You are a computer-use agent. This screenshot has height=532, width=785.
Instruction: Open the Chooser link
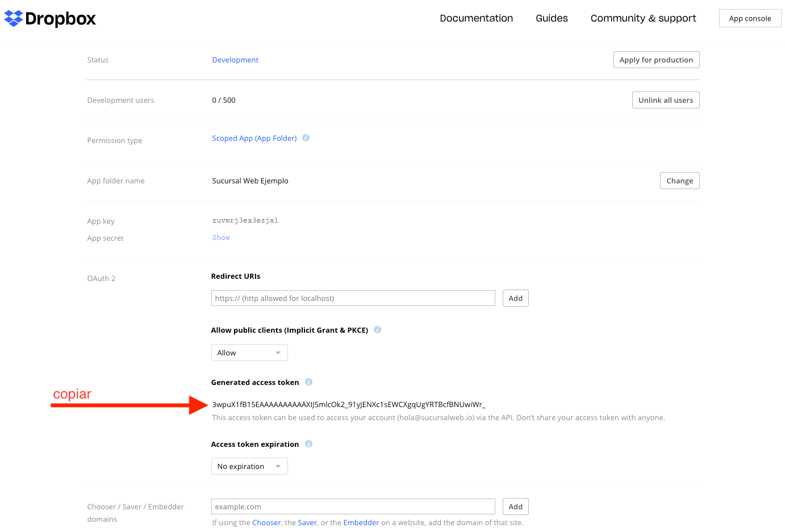click(266, 522)
